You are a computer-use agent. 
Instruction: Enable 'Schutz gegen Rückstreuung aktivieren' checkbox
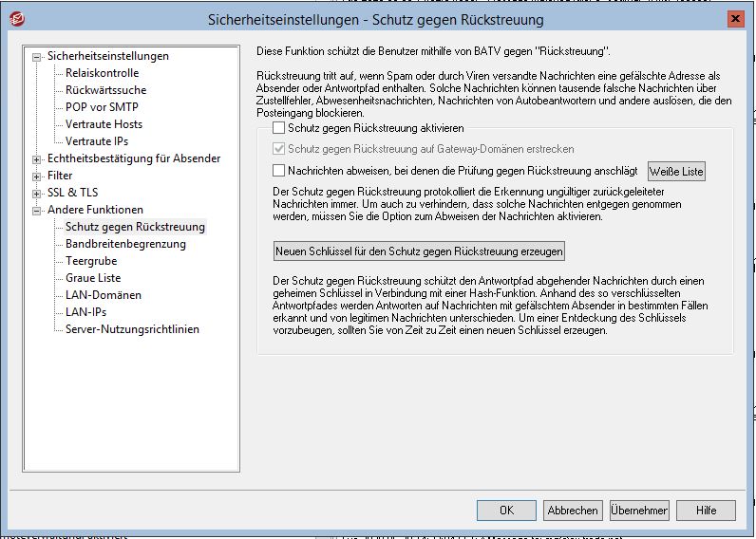click(x=278, y=127)
